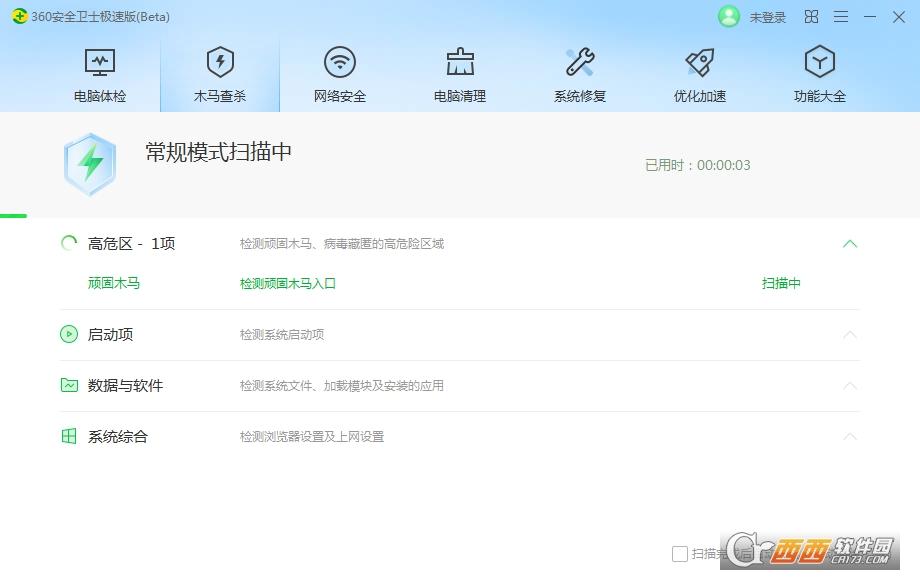Minimize the 360 window

[870, 17]
